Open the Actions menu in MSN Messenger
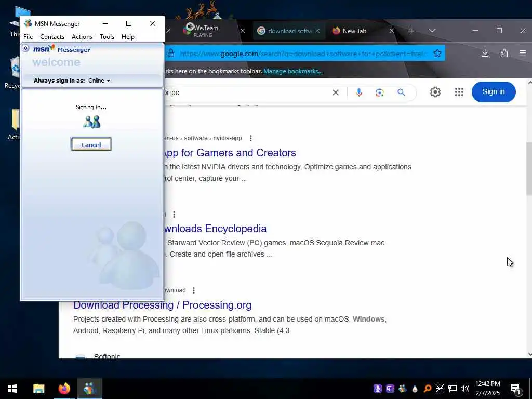This screenshot has width=532, height=399. click(82, 37)
